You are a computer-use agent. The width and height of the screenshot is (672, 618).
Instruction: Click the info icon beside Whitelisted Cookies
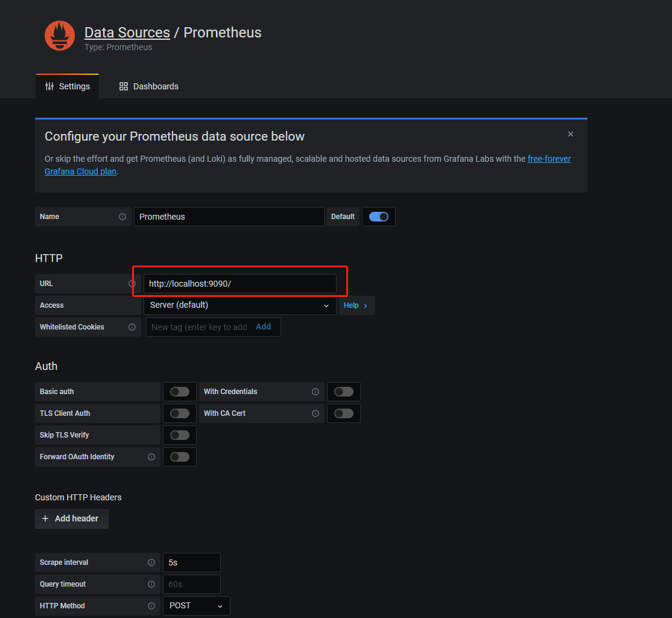coord(132,327)
